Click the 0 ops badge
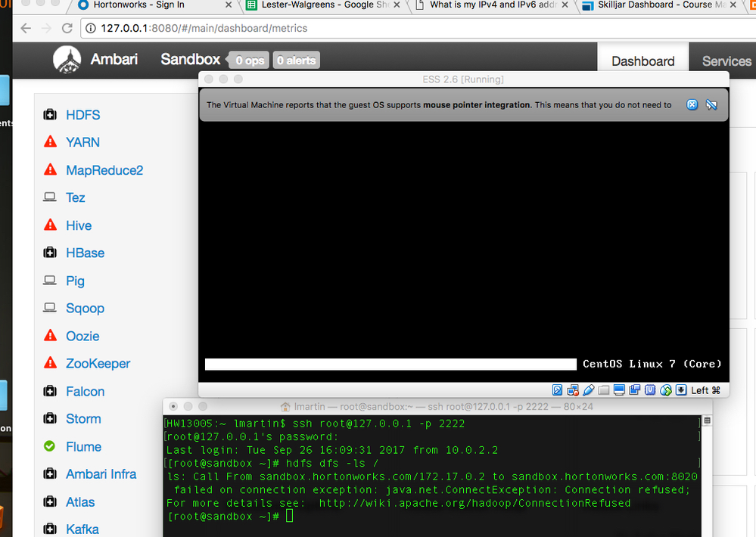 tap(249, 61)
